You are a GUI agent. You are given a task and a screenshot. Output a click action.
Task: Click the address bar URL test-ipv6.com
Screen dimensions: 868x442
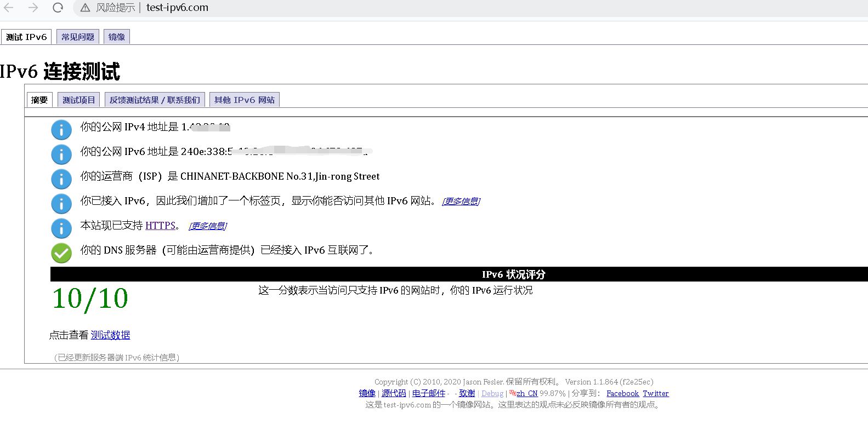click(x=177, y=8)
